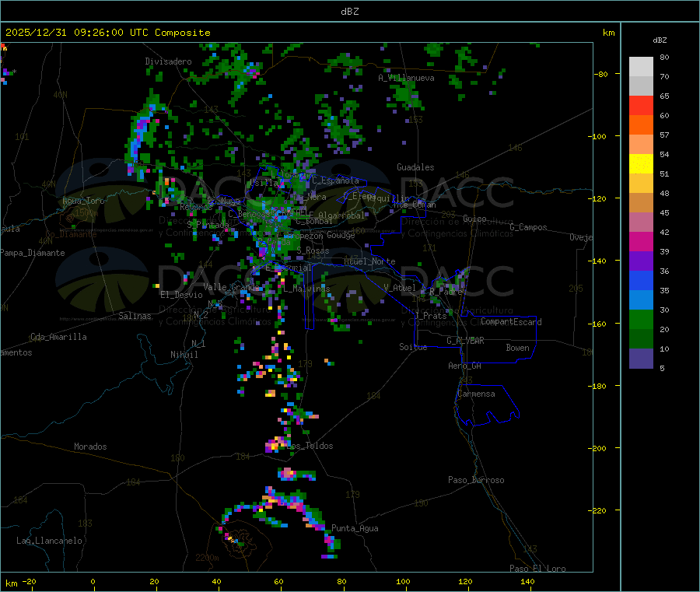Click the light gray 70-80 dBZ legend swatch

(641, 67)
